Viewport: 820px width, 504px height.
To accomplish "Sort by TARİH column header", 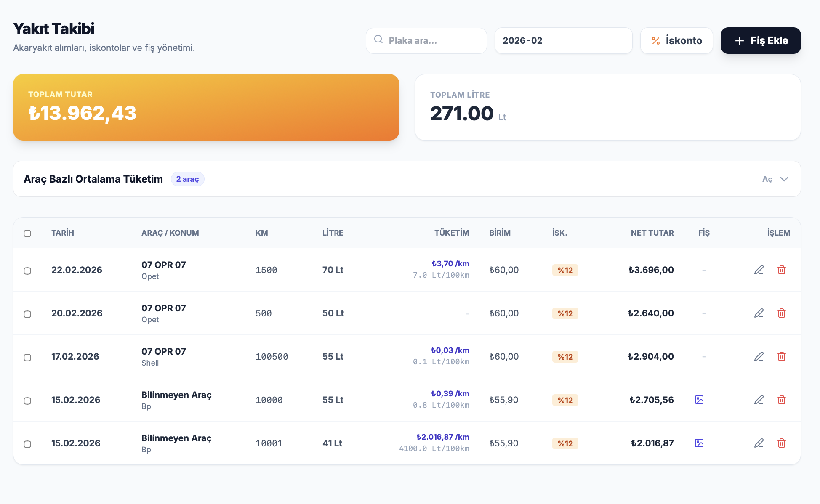I will click(63, 233).
